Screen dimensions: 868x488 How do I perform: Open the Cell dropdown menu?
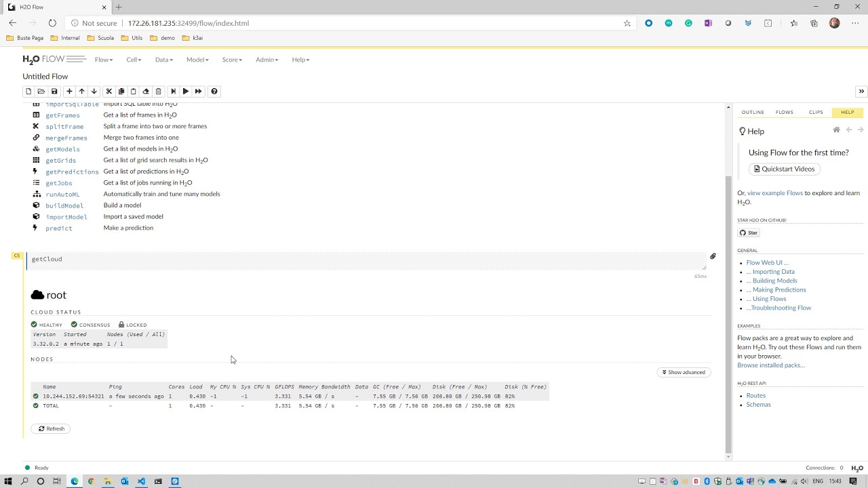134,60
